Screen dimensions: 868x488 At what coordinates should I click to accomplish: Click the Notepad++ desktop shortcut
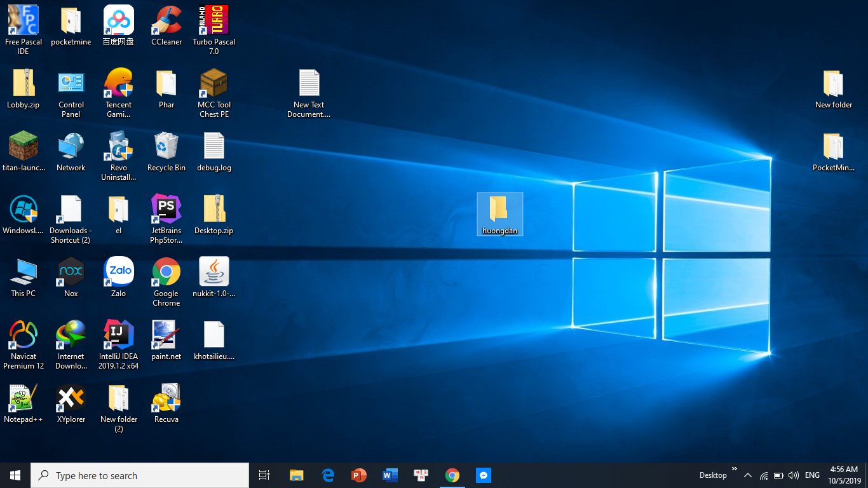pyautogui.click(x=24, y=398)
